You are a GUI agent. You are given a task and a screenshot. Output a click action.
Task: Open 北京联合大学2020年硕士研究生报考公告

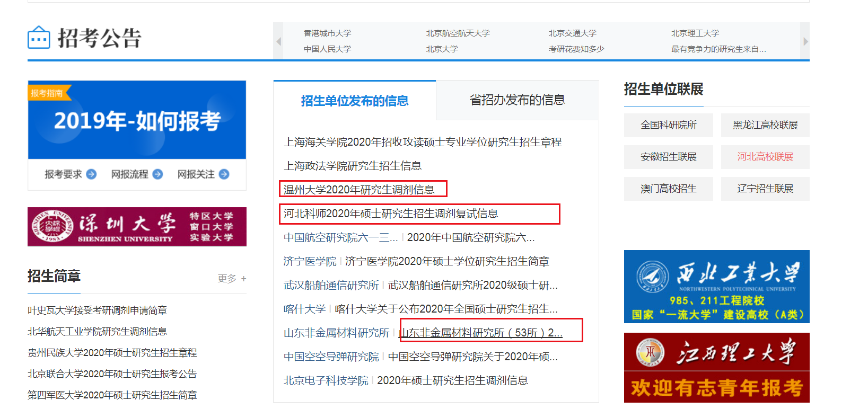pyautogui.click(x=112, y=374)
